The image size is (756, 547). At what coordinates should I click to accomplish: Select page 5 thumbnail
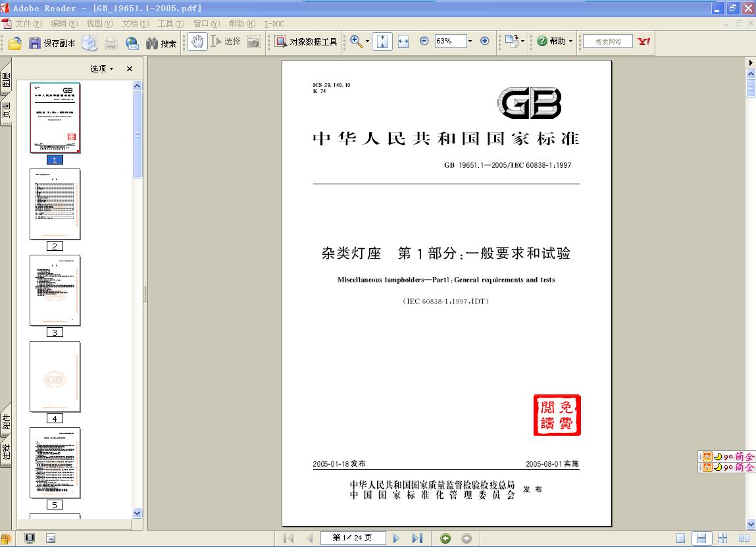55,463
